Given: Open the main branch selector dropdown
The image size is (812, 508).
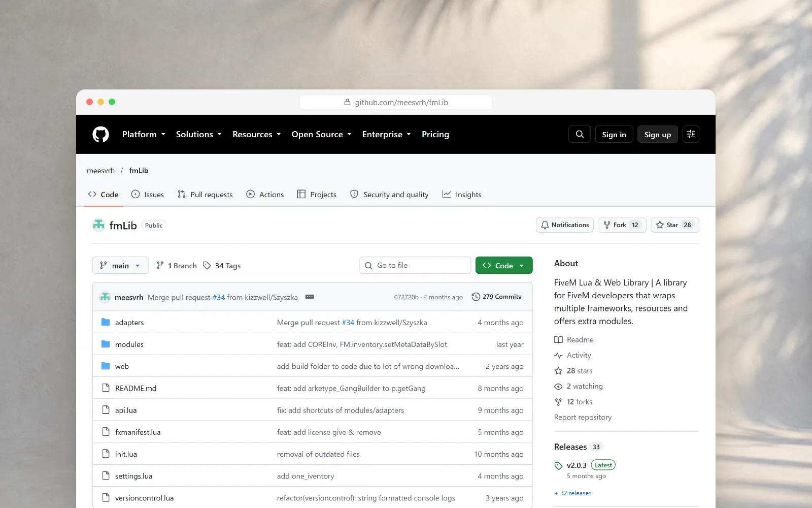Looking at the screenshot, I should point(120,265).
